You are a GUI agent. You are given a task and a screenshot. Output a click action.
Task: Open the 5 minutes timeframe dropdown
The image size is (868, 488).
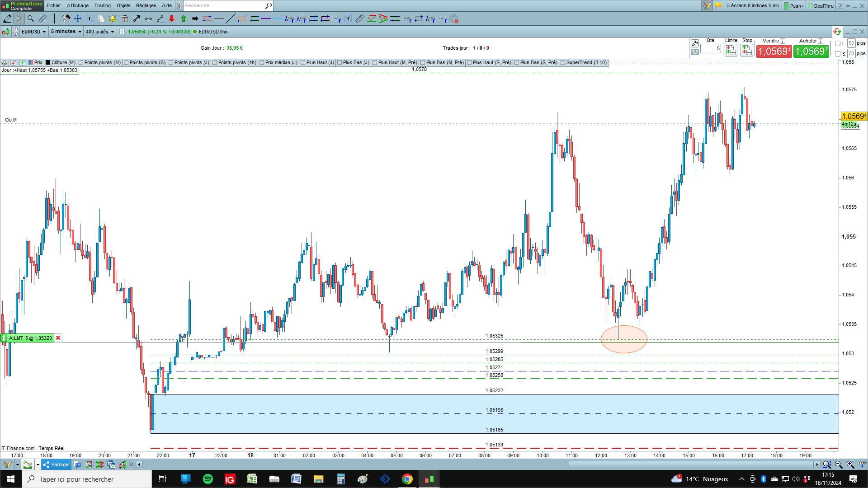click(66, 32)
